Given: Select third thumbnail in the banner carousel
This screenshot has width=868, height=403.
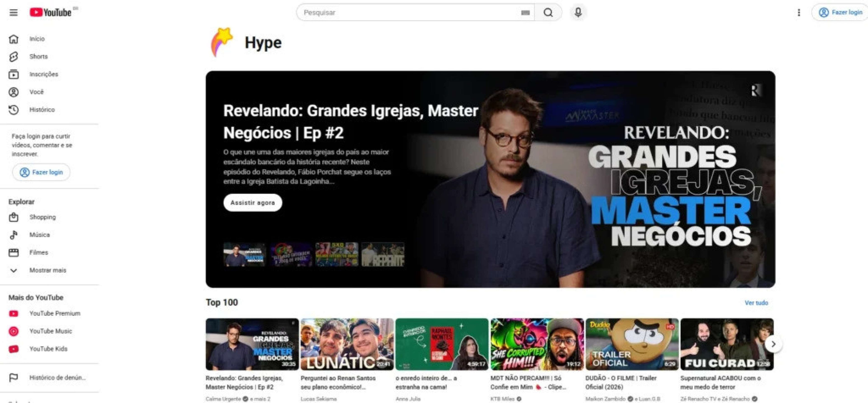Looking at the screenshot, I should pos(337,255).
